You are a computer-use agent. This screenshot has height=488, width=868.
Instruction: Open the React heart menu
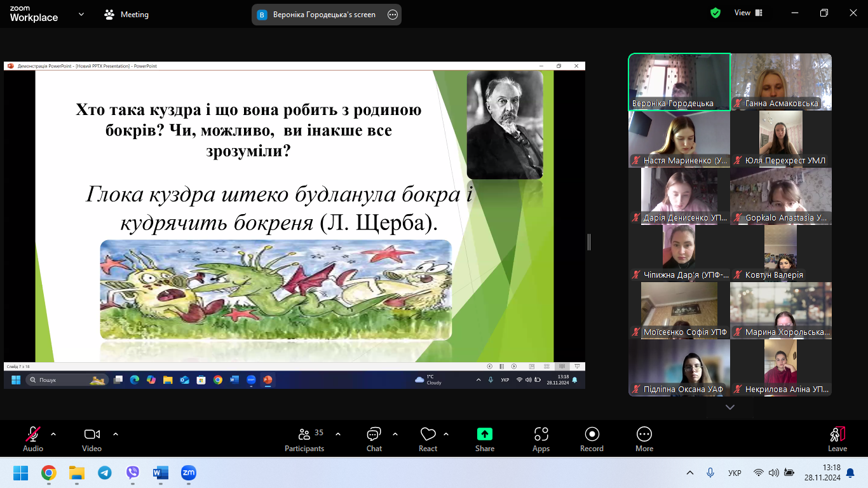[x=428, y=440]
